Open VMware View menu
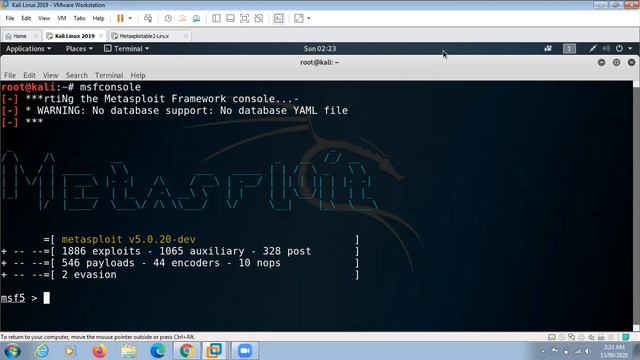 click(x=44, y=18)
